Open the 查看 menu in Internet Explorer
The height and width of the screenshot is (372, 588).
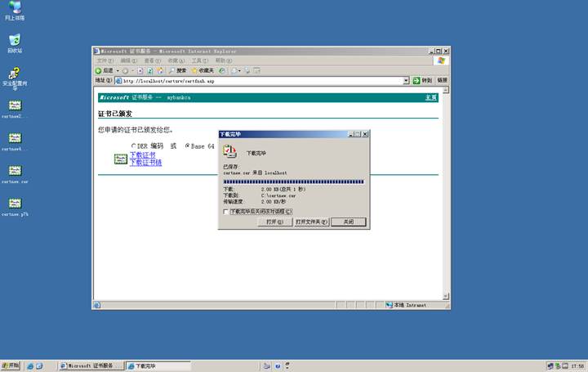click(x=153, y=61)
